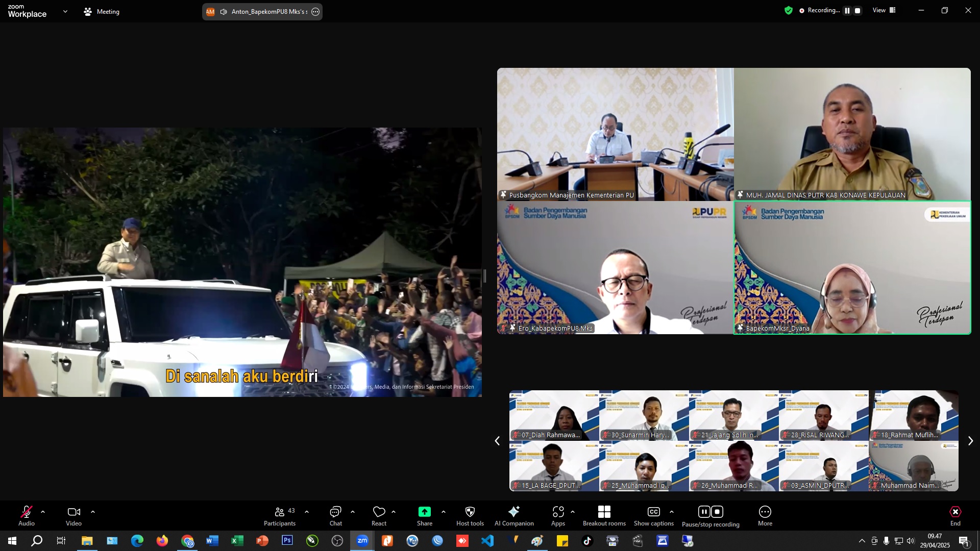The image size is (980, 551).
Task: Click the shared screen divider handle
Action: [x=484, y=276]
